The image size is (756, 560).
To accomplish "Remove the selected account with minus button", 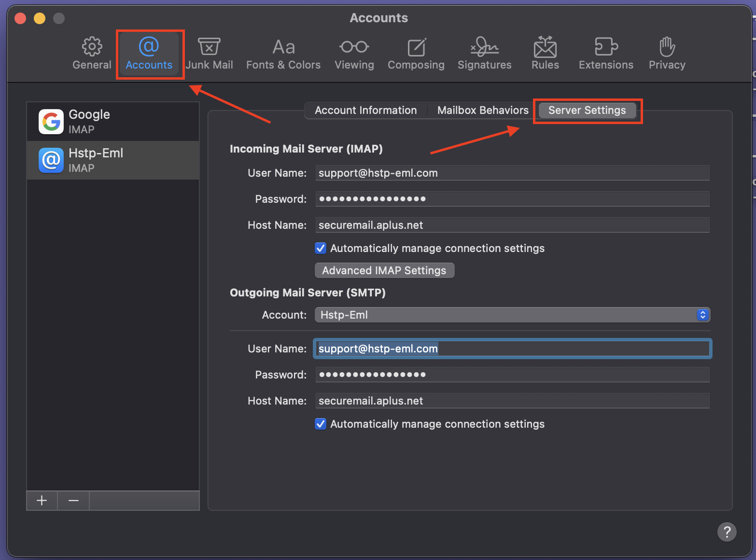I will click(x=73, y=501).
